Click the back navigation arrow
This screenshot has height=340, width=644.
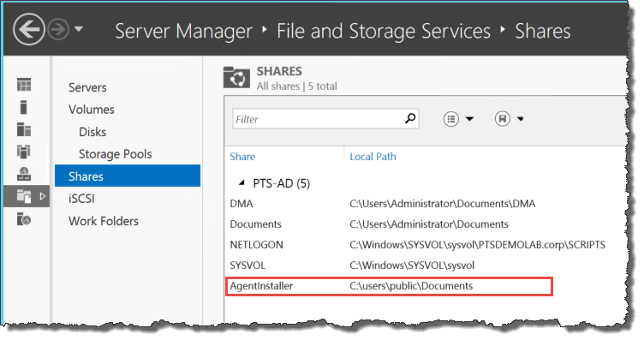[x=28, y=30]
